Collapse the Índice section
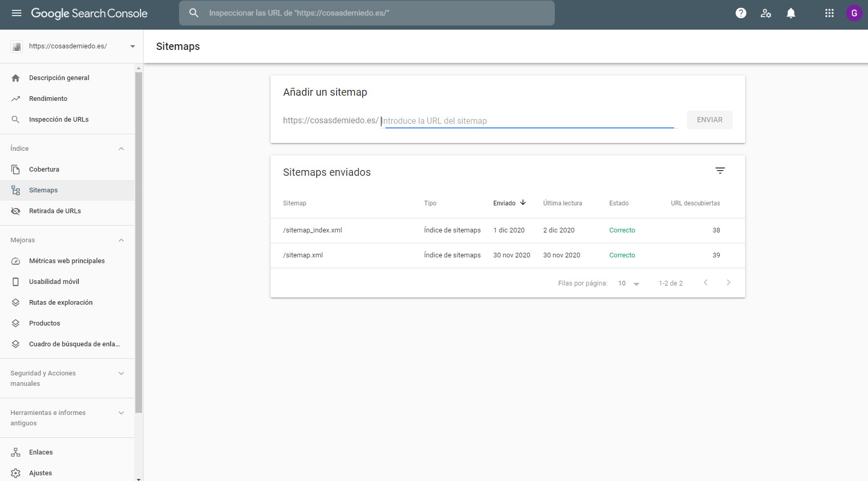Viewport: 868px width, 481px height. point(121,149)
